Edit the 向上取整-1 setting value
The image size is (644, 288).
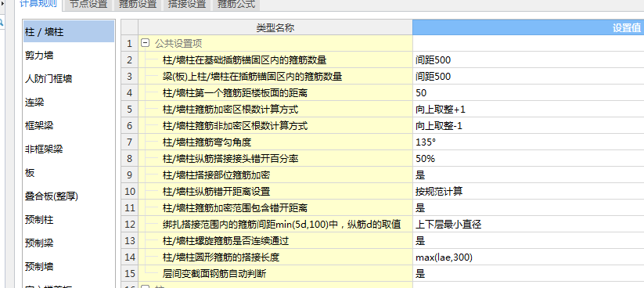pos(528,126)
